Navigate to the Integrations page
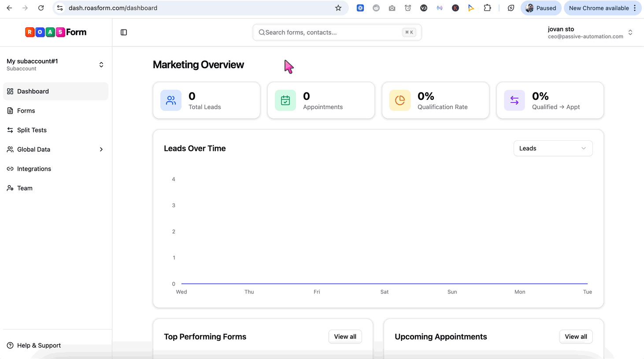 point(34,169)
